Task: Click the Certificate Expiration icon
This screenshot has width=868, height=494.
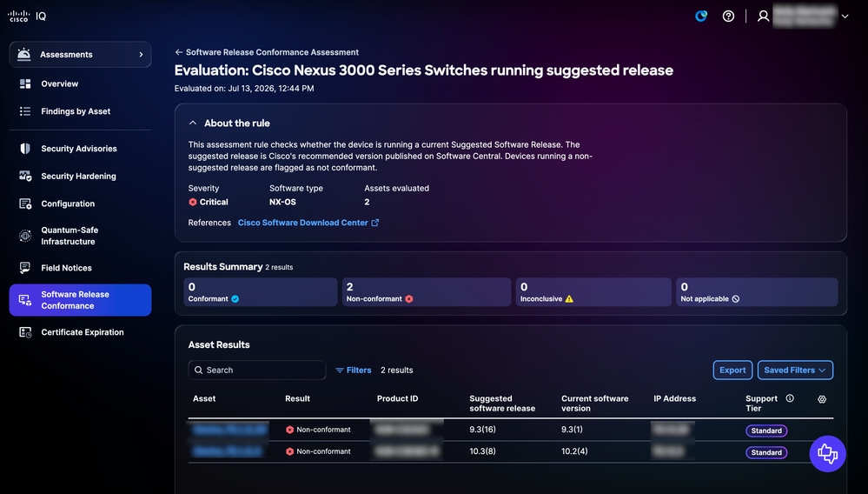Action: click(x=25, y=332)
